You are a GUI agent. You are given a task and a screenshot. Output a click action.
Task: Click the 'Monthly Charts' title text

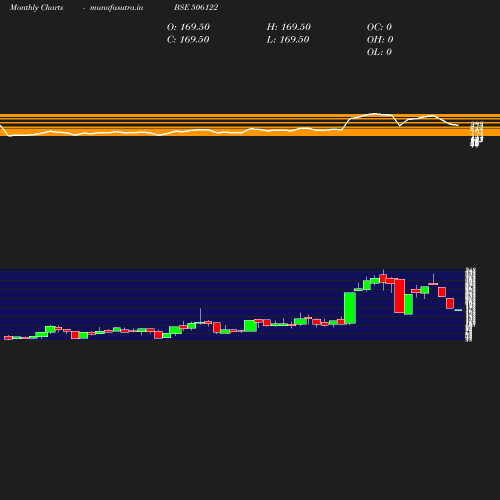(x=36, y=7)
